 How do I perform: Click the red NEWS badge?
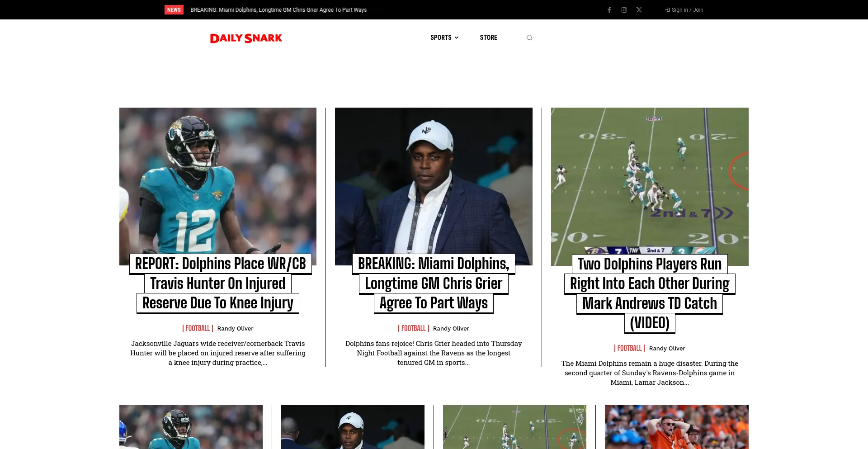pos(174,10)
